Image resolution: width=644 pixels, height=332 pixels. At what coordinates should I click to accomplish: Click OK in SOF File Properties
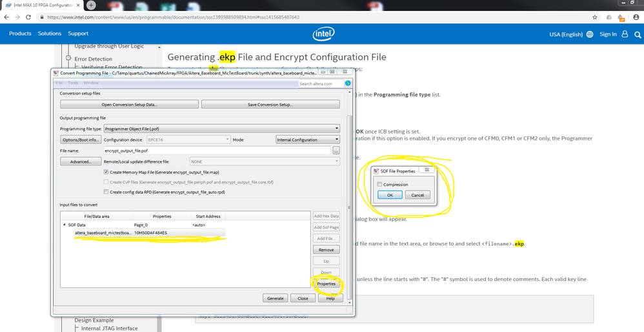390,195
